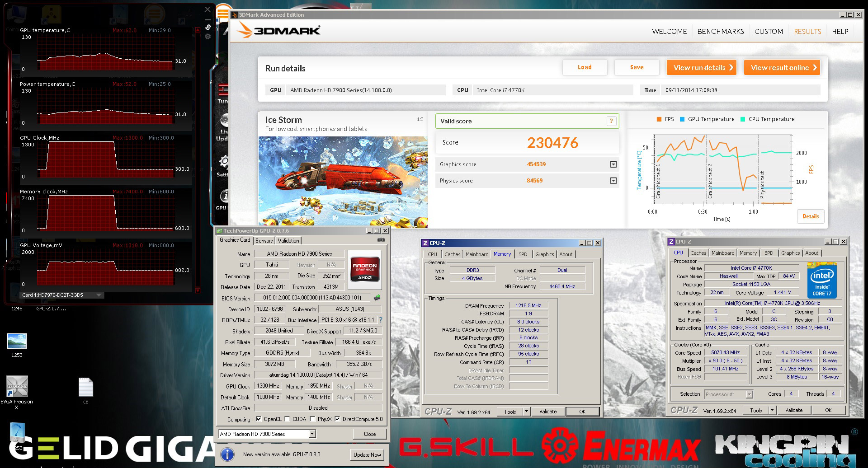868x468 pixels.
Task: Click Update Now in GPU-Z update bar
Action: (367, 454)
